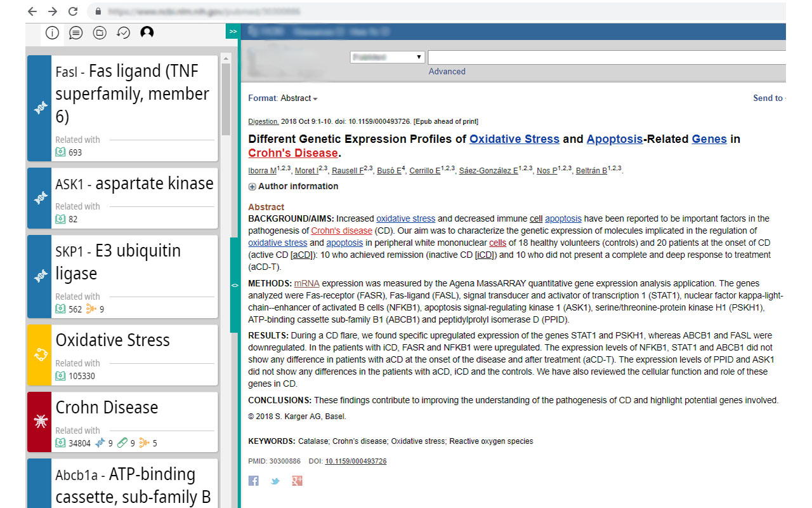Open the Fasl - Fas ligand card

click(122, 109)
